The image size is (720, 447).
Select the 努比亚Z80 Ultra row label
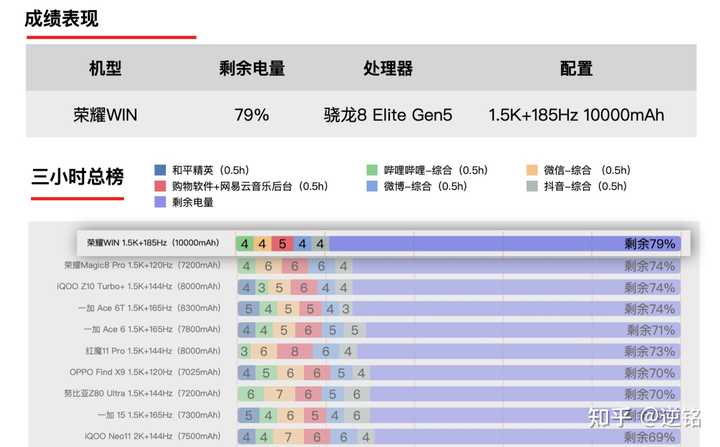click(142, 393)
